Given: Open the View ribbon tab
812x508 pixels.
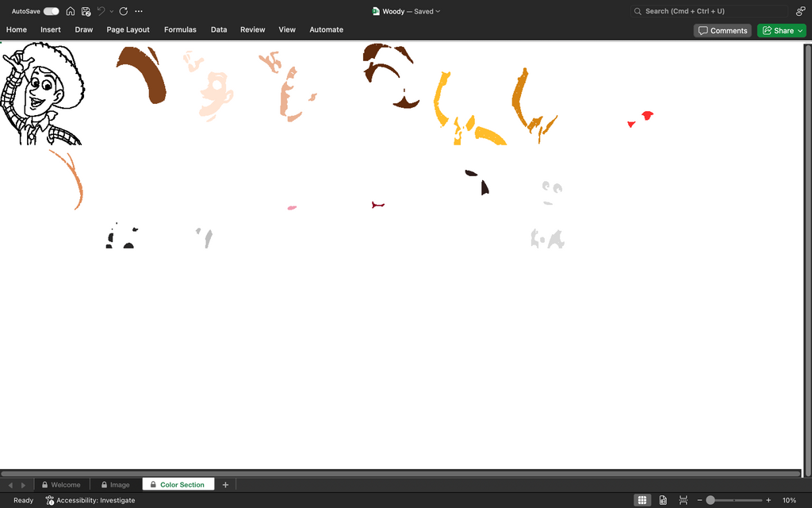Looking at the screenshot, I should tap(287, 29).
